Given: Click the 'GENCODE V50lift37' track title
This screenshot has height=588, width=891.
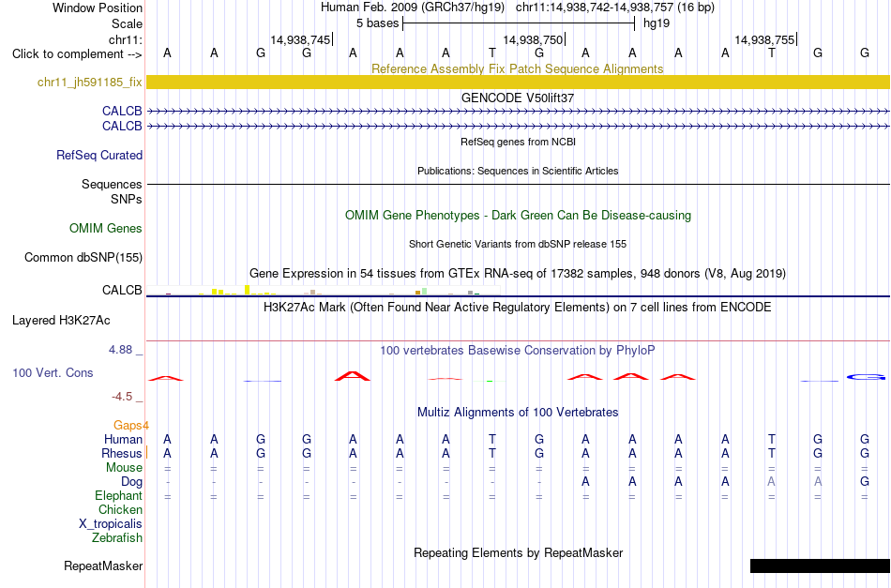Looking at the screenshot, I should point(518,98).
